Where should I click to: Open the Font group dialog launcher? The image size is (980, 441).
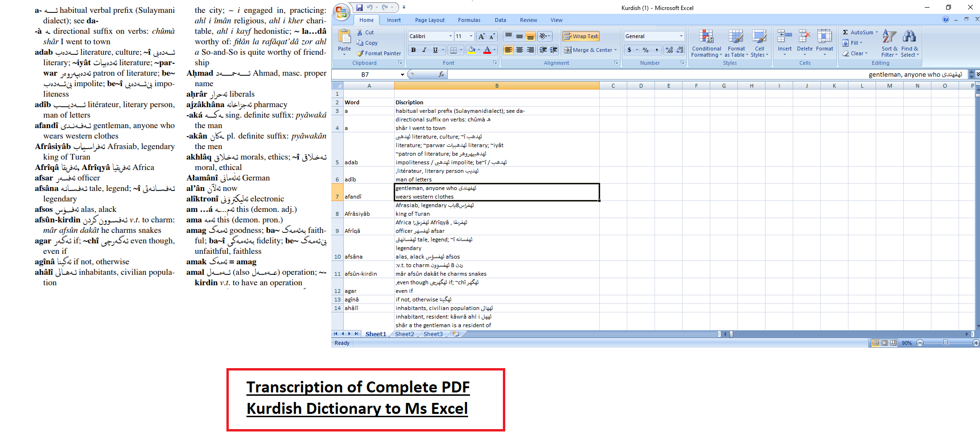495,62
